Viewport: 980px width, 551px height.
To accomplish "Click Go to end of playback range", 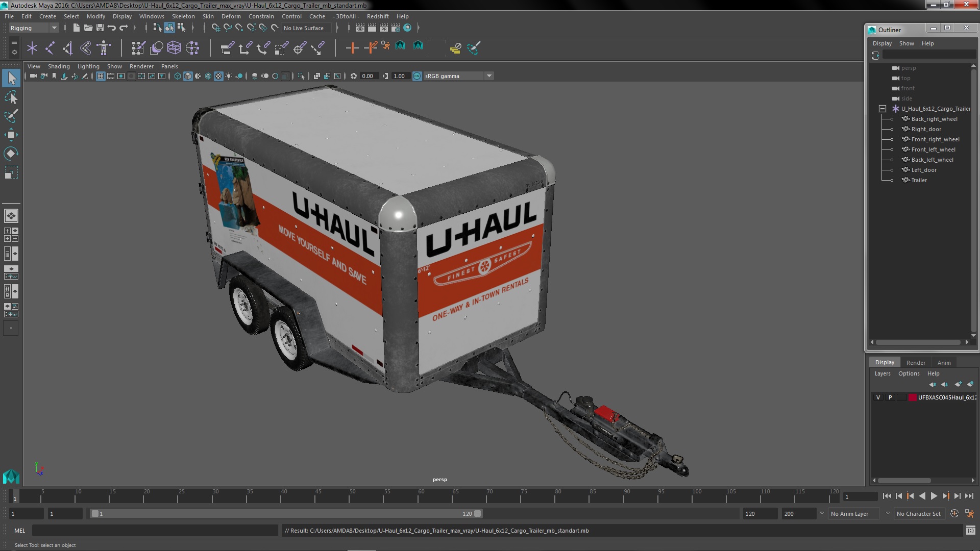I will (969, 496).
